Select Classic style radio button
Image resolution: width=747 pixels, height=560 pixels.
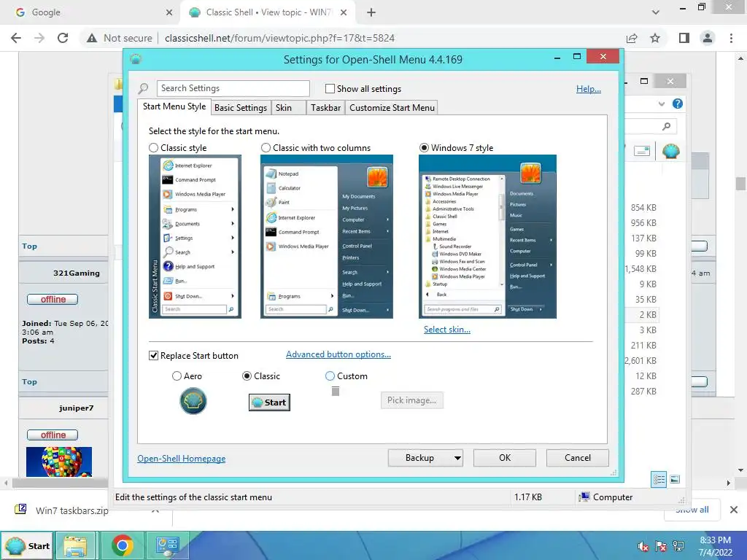[x=153, y=148]
